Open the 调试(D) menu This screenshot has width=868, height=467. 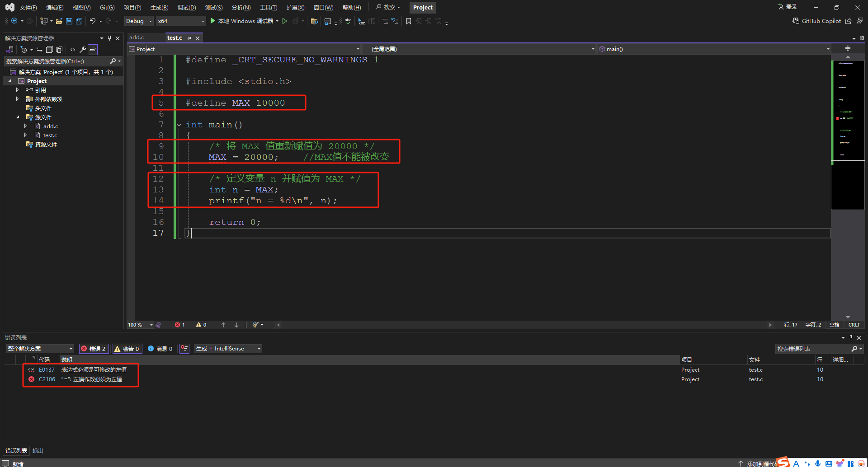[186, 7]
